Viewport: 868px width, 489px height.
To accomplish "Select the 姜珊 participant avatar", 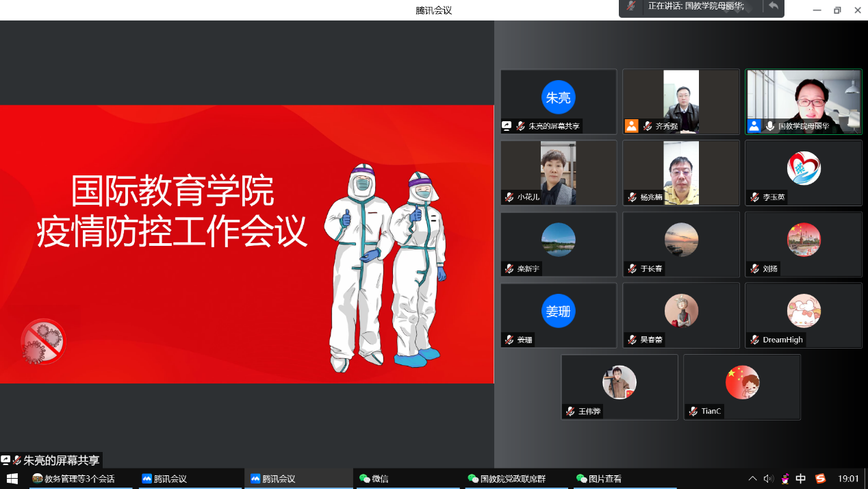I will pos(558,311).
